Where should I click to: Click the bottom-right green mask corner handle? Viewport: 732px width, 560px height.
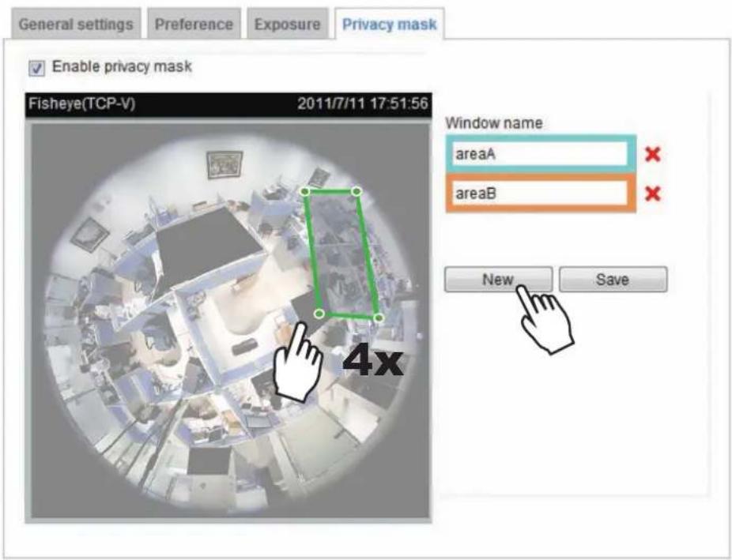pyautogui.click(x=379, y=318)
